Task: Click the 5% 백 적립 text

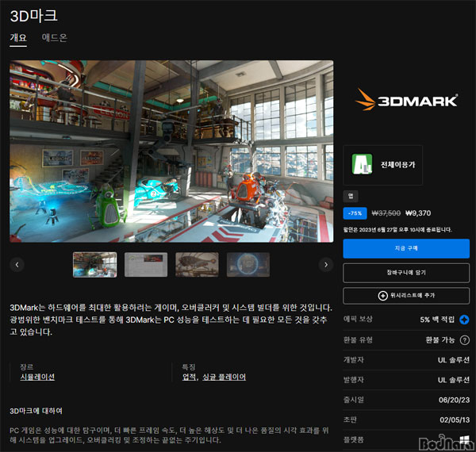Action: (x=437, y=320)
